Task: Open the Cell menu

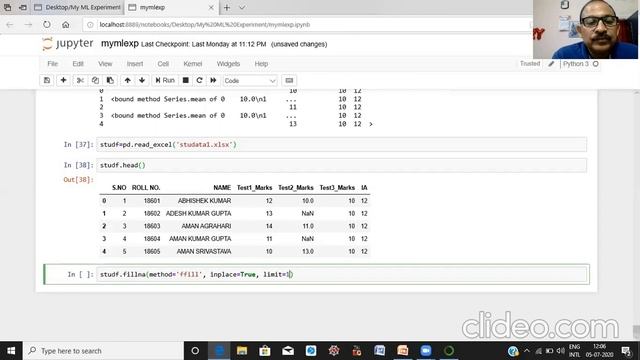Action: pyautogui.click(x=163, y=64)
